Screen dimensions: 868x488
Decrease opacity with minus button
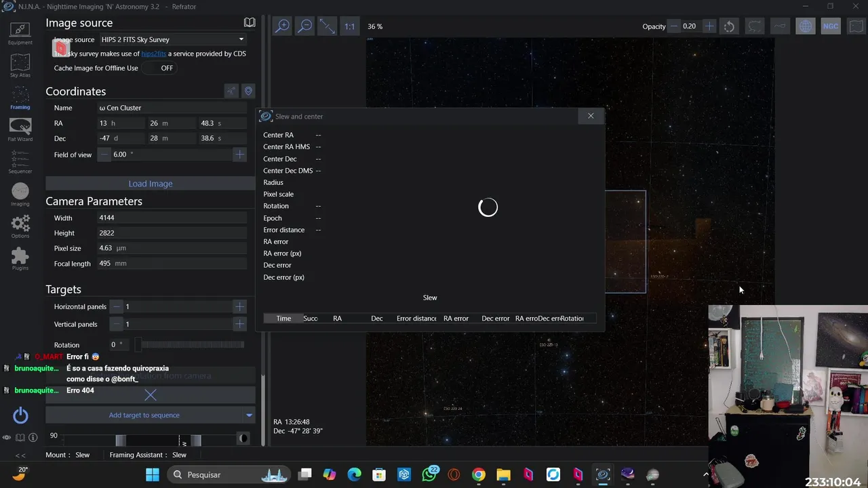click(673, 26)
